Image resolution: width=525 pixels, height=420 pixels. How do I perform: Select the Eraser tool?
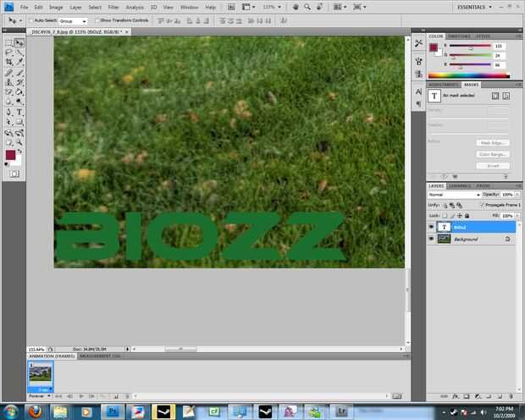coord(9,91)
